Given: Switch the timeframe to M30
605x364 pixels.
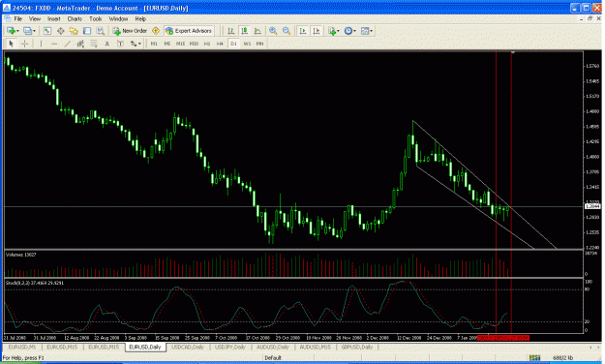Looking at the screenshot, I should [194, 44].
